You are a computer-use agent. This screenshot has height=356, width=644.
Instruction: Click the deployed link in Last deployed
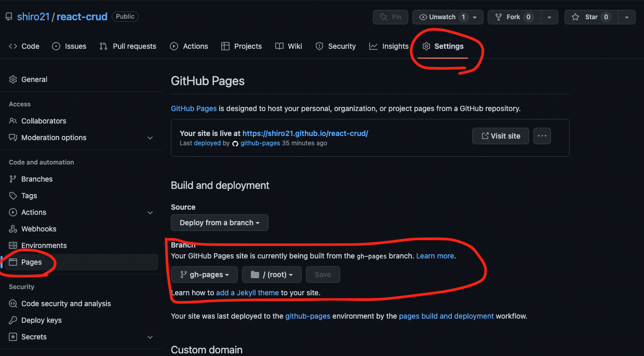click(x=207, y=143)
